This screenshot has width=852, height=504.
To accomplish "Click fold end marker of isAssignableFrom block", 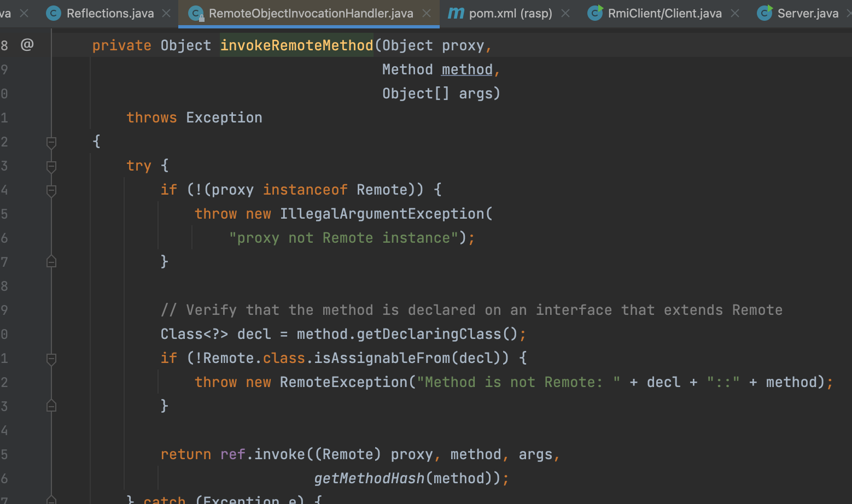I will click(51, 406).
